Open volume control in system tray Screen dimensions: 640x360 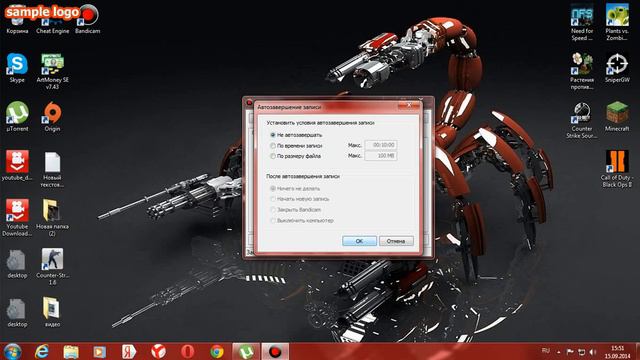(593, 352)
